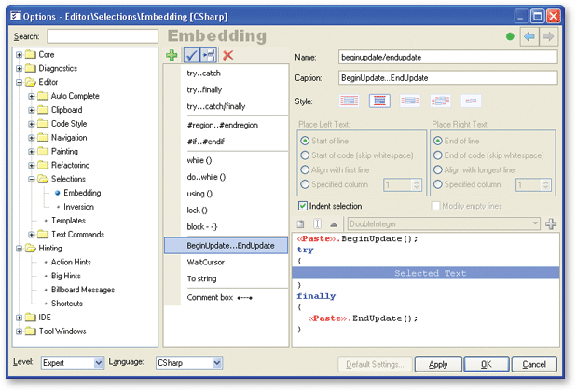The width and height of the screenshot is (577, 392).
Task: Click the text cursor icon above code editor
Action: click(x=317, y=224)
